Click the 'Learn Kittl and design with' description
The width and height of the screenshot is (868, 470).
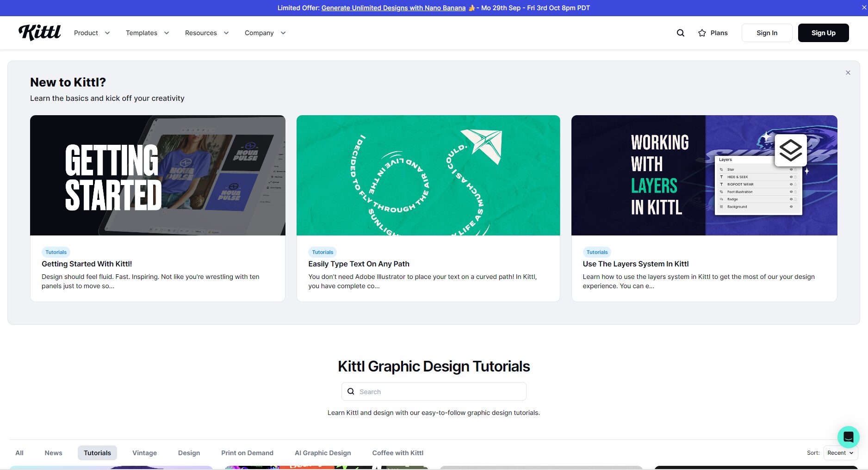click(434, 413)
